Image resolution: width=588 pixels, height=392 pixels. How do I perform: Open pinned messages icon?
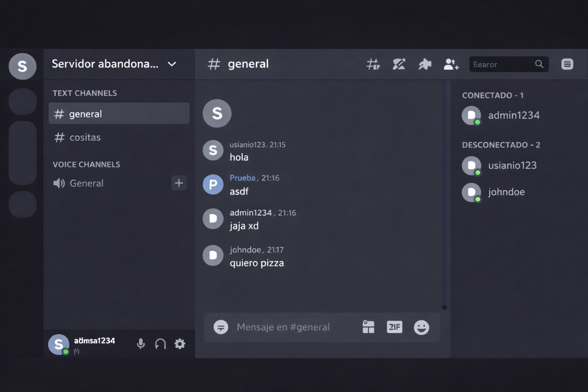tap(425, 64)
